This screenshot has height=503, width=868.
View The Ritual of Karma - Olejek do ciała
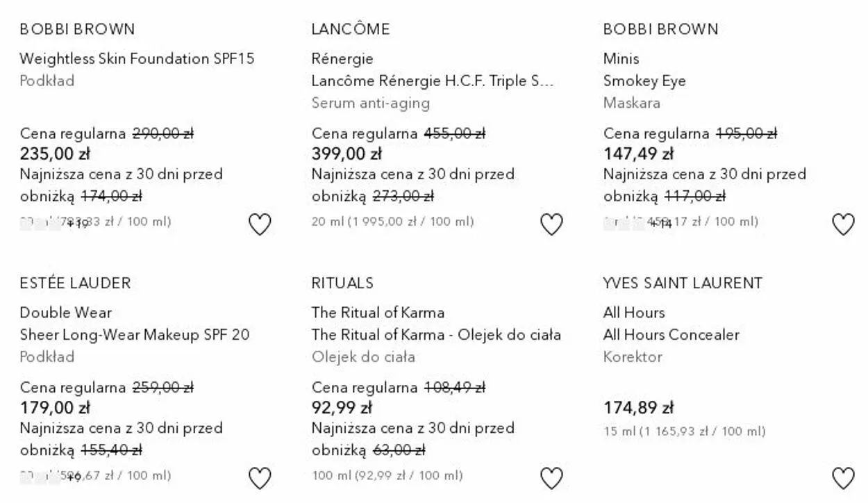click(x=436, y=334)
